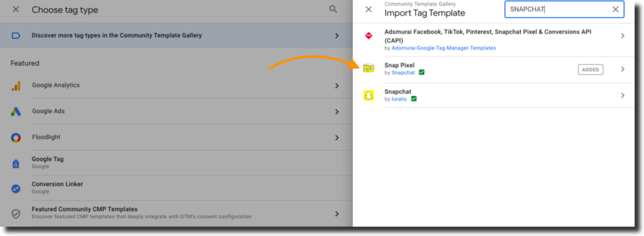Click the Snapchat ghost logo icon
Viewport: 644px width, 236px height.
(x=369, y=95)
